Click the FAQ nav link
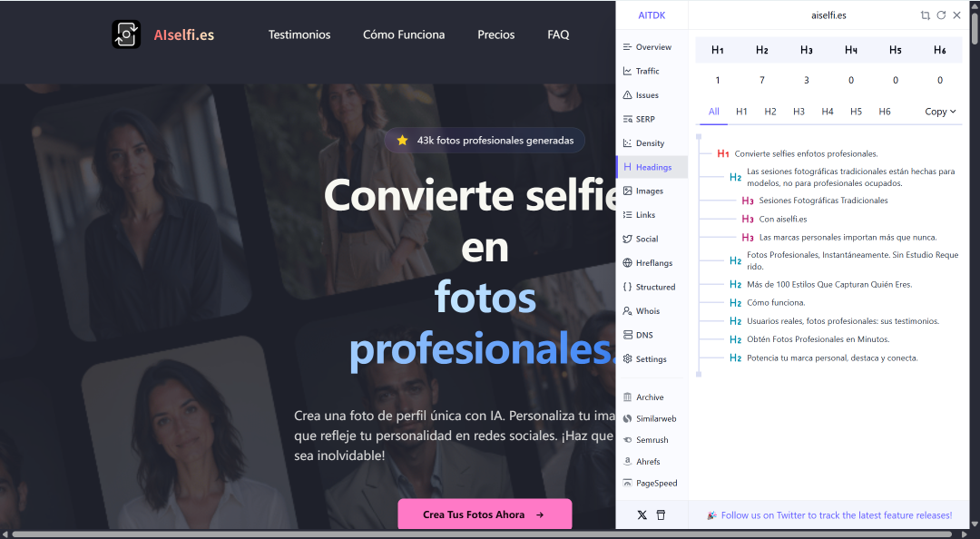The height and width of the screenshot is (539, 980). pyautogui.click(x=558, y=35)
